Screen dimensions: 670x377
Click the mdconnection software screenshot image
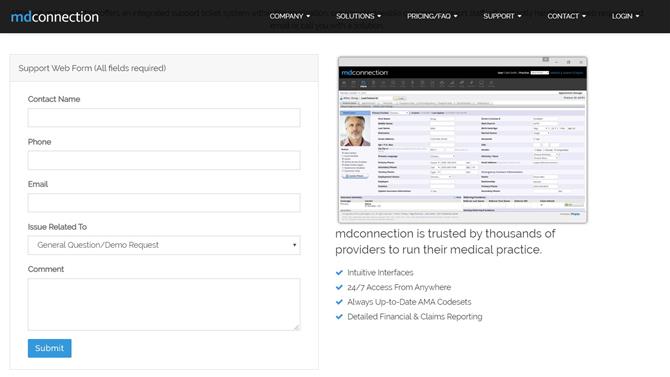[462, 140]
